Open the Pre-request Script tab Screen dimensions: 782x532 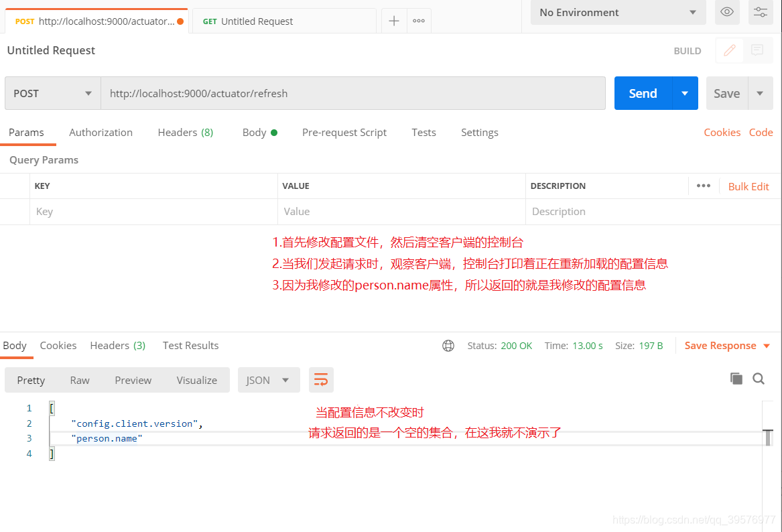point(344,133)
